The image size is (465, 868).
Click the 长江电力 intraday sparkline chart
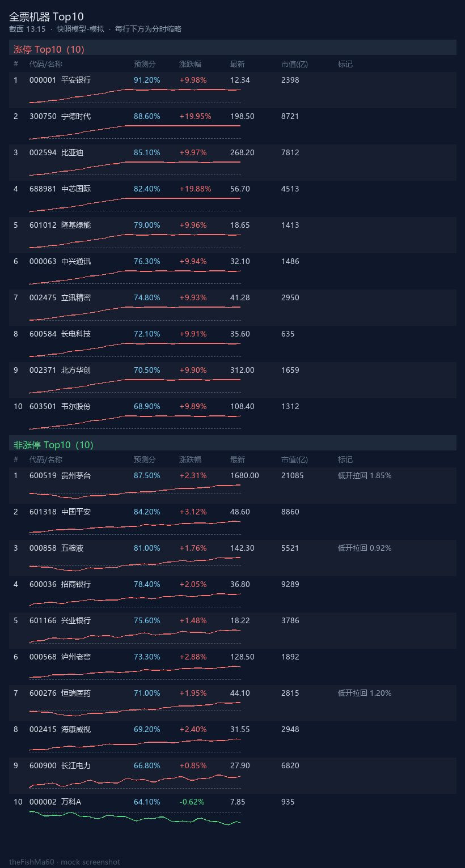click(x=135, y=781)
